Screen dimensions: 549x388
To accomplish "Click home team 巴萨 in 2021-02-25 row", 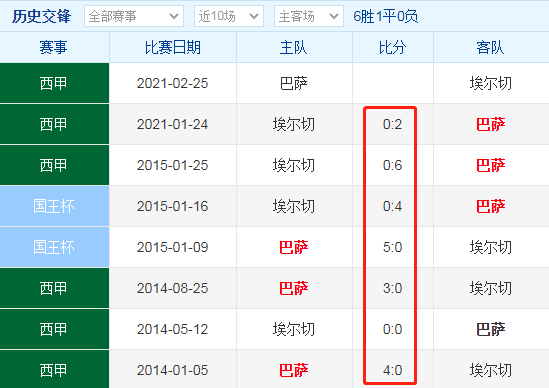I will (x=293, y=83).
